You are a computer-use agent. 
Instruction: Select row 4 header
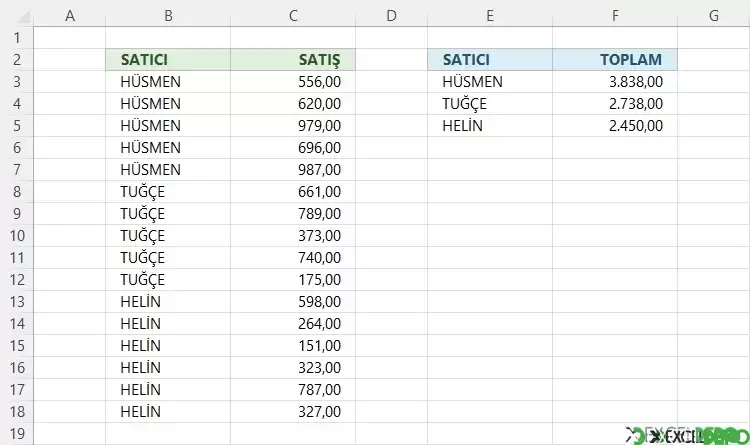(17, 104)
